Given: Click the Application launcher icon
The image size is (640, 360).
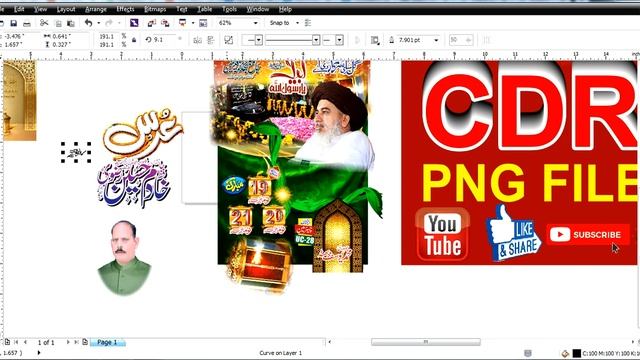Looking at the screenshot, I should [x=183, y=23].
